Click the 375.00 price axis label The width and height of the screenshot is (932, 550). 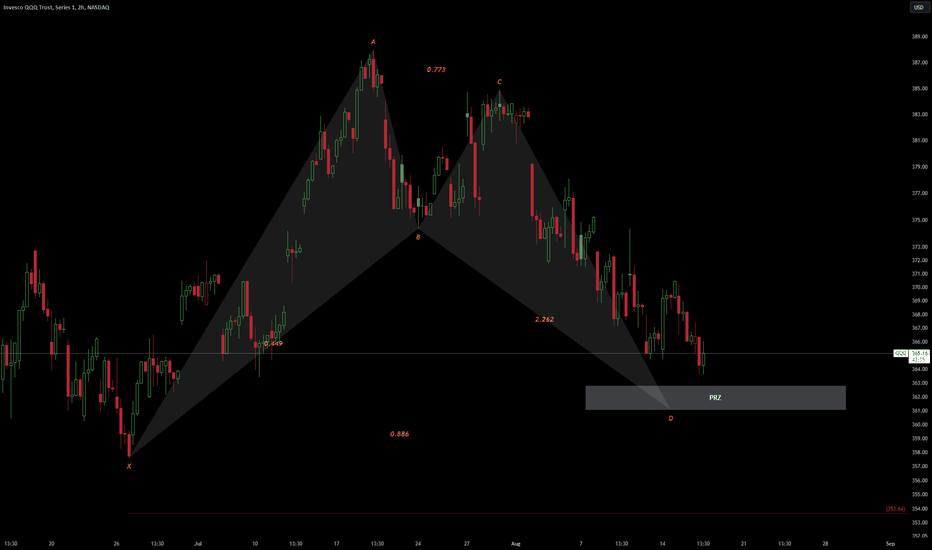click(920, 220)
